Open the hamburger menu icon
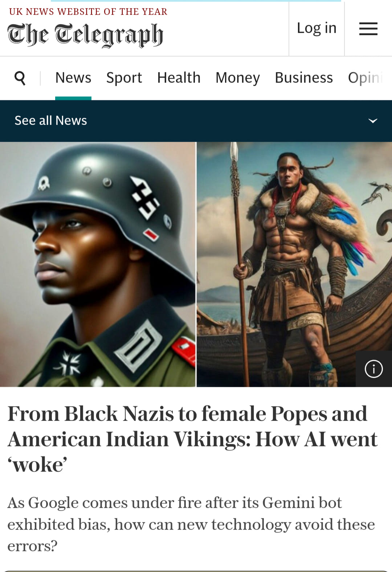 click(368, 29)
